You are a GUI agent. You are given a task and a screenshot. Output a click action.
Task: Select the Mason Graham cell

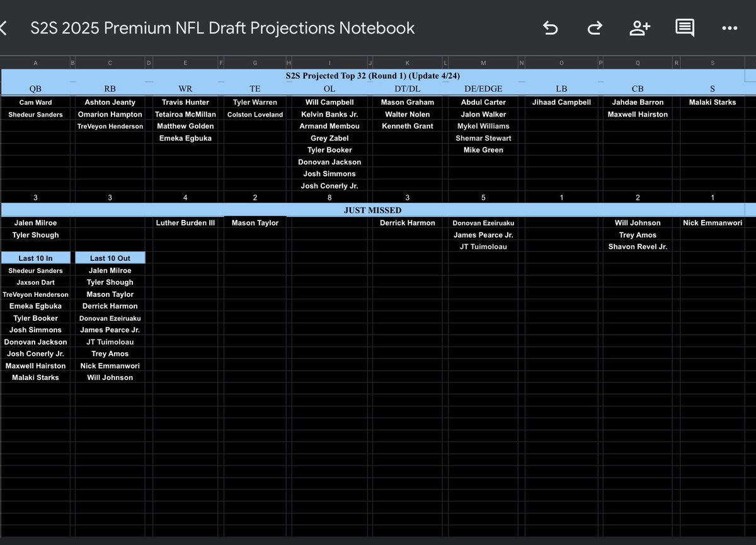(408, 102)
